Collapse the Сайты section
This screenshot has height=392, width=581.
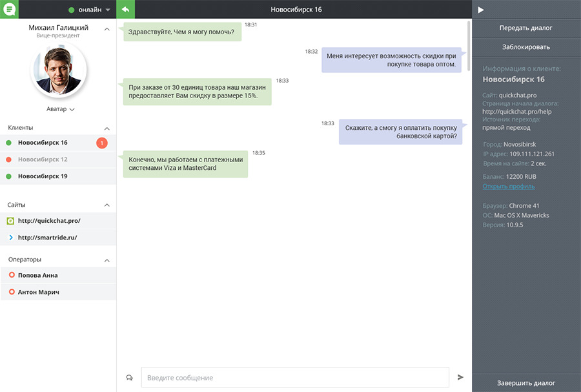[x=107, y=205]
